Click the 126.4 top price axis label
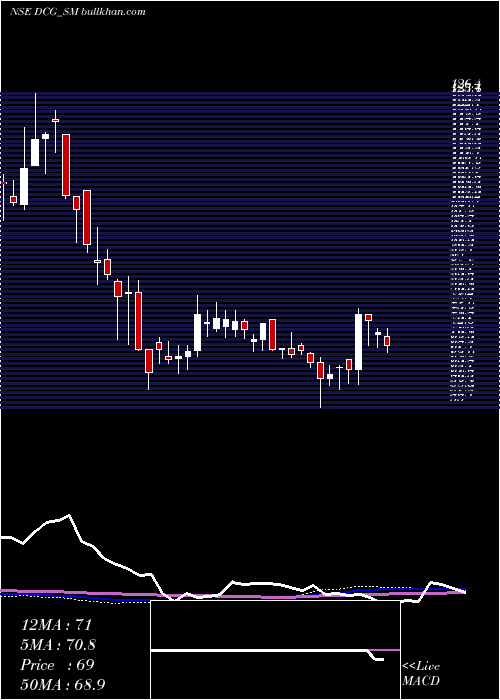The width and height of the screenshot is (500, 700). point(467,83)
